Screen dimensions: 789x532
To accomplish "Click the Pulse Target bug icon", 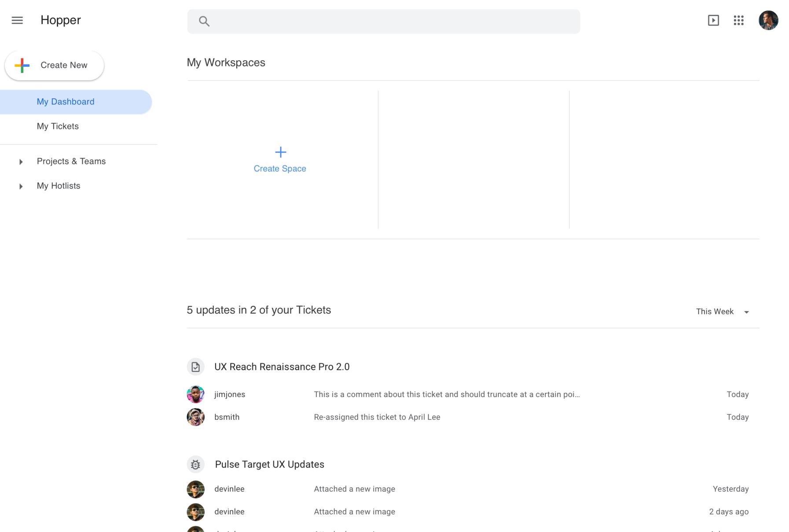I will tap(195, 464).
